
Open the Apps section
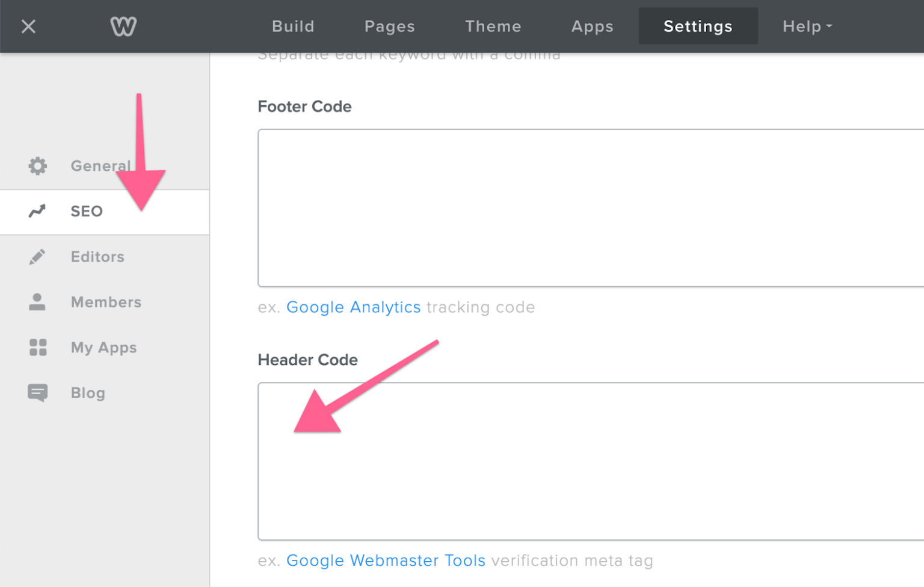pyautogui.click(x=592, y=26)
